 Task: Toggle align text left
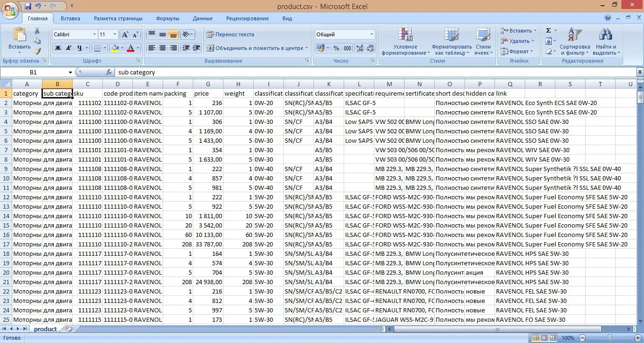coord(152,48)
